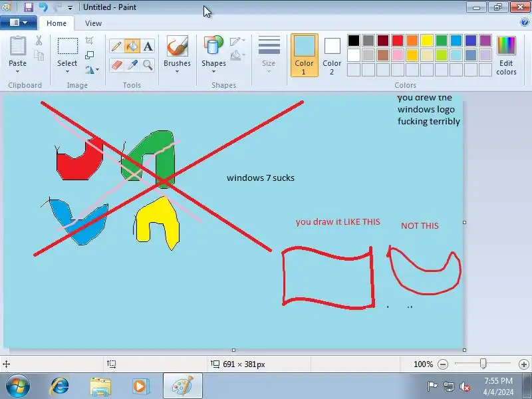Viewport: 532px width, 399px height.
Task: Expand the Brushes dropdown arrow
Action: (177, 72)
